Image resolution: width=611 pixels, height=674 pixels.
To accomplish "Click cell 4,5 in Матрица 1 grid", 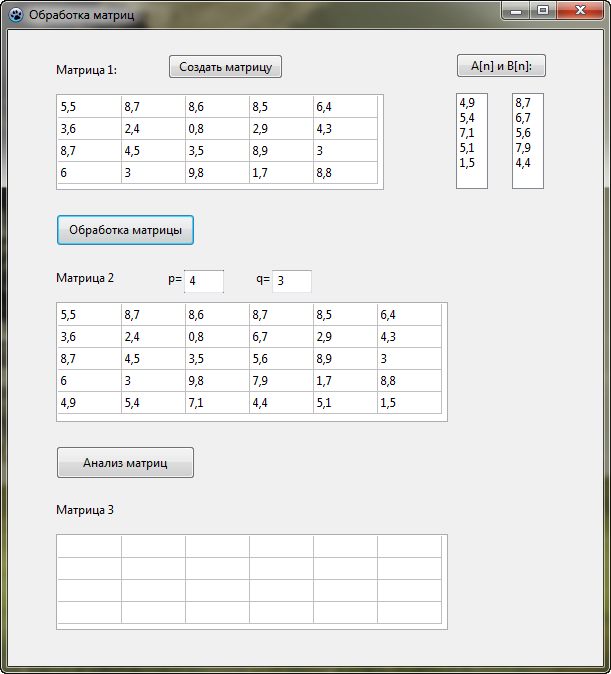I will coord(154,150).
